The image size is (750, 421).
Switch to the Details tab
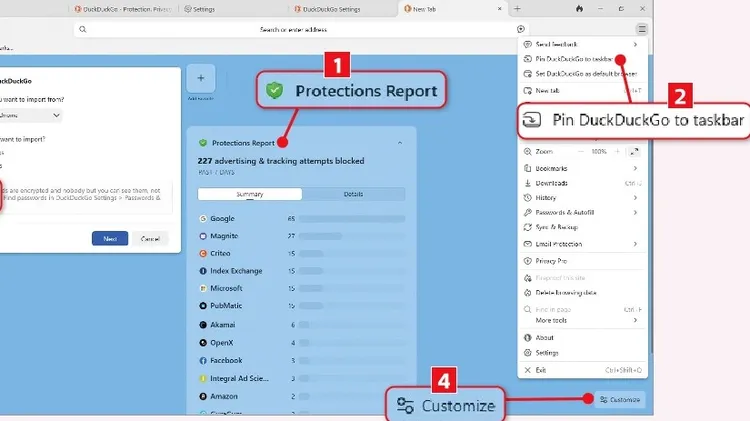click(353, 194)
